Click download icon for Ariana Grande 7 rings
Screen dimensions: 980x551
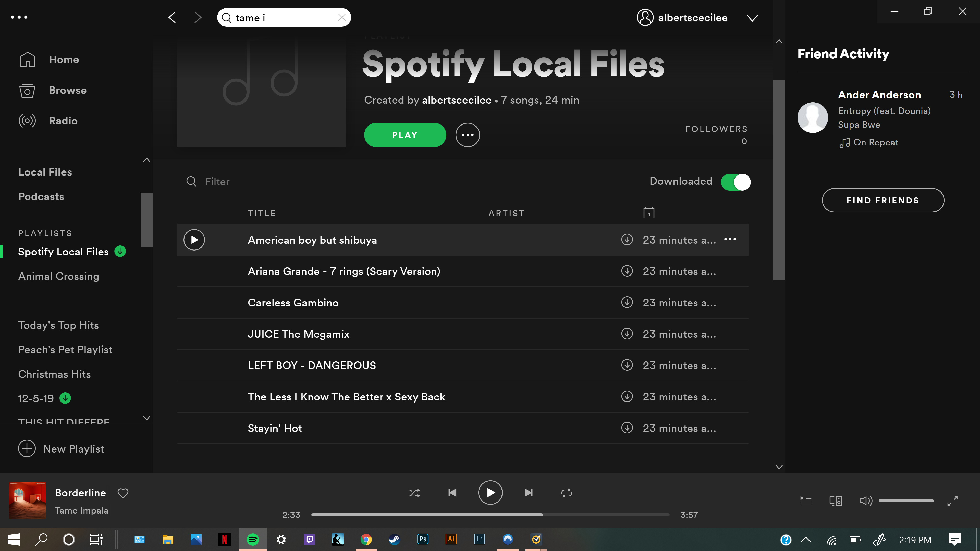point(627,271)
